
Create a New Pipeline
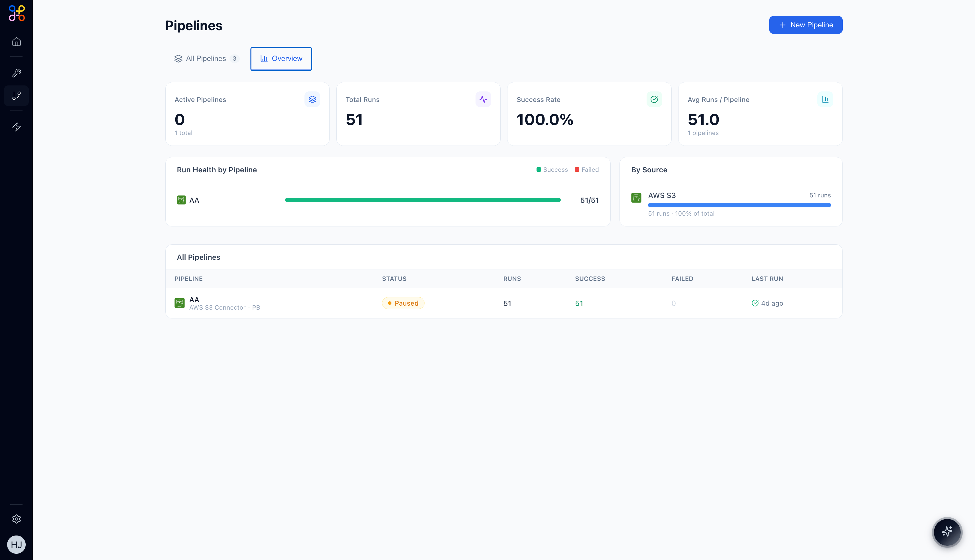click(806, 25)
